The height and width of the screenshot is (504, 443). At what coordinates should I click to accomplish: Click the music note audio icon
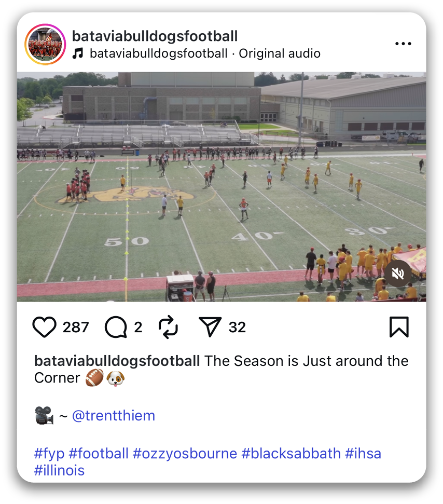click(x=78, y=53)
